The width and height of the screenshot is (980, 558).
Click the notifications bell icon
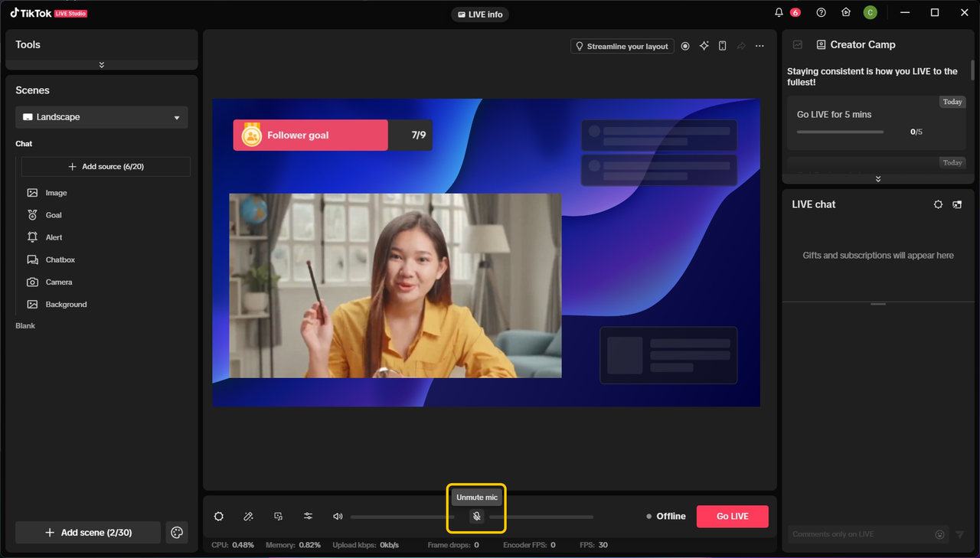[x=779, y=13]
